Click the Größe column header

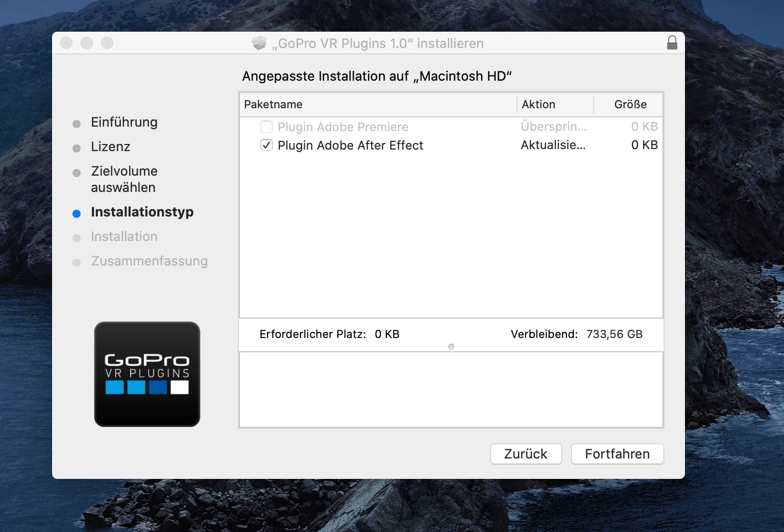[x=628, y=104]
